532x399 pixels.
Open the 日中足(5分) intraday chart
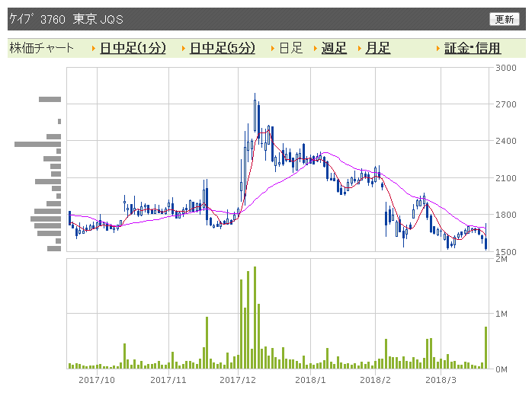pyautogui.click(x=223, y=48)
